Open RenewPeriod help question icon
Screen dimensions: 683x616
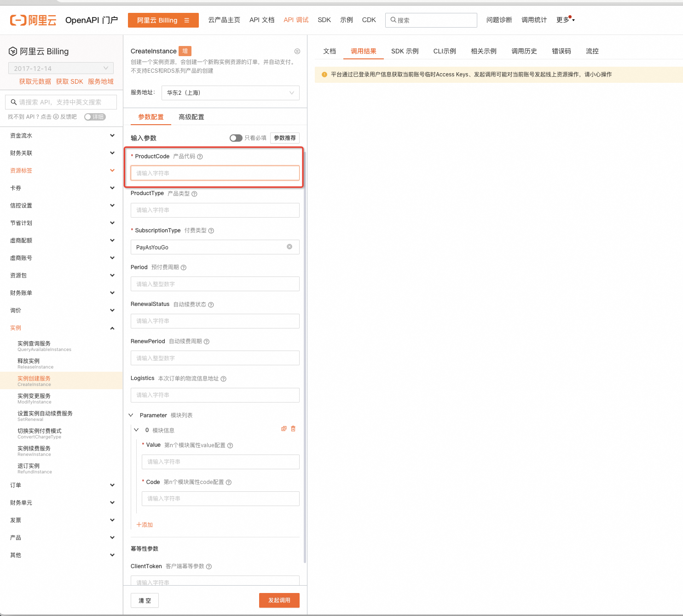tap(207, 341)
